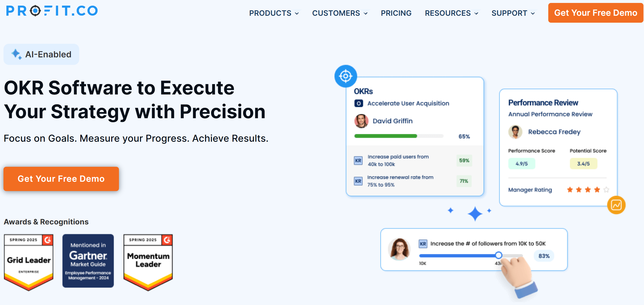This screenshot has width=644, height=305.
Task: Click the large blue sparkle star
Action: 475,213
